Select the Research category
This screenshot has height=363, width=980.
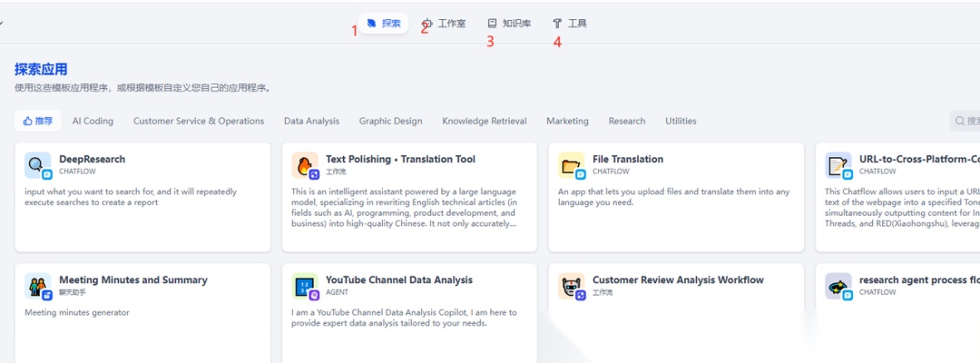point(627,122)
